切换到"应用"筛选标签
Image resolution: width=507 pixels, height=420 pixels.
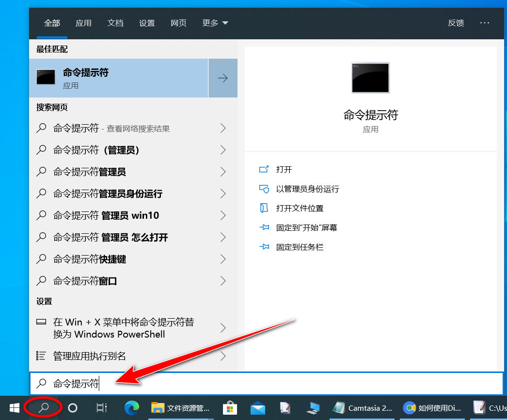83,23
